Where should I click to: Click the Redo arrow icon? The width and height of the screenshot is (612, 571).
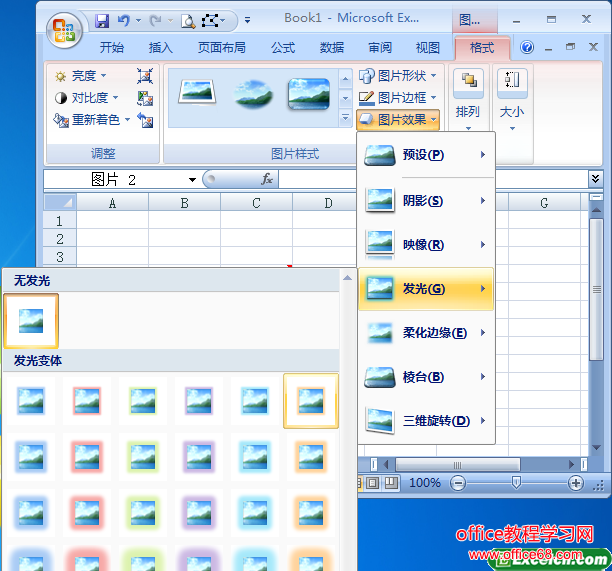pyautogui.click(x=155, y=20)
